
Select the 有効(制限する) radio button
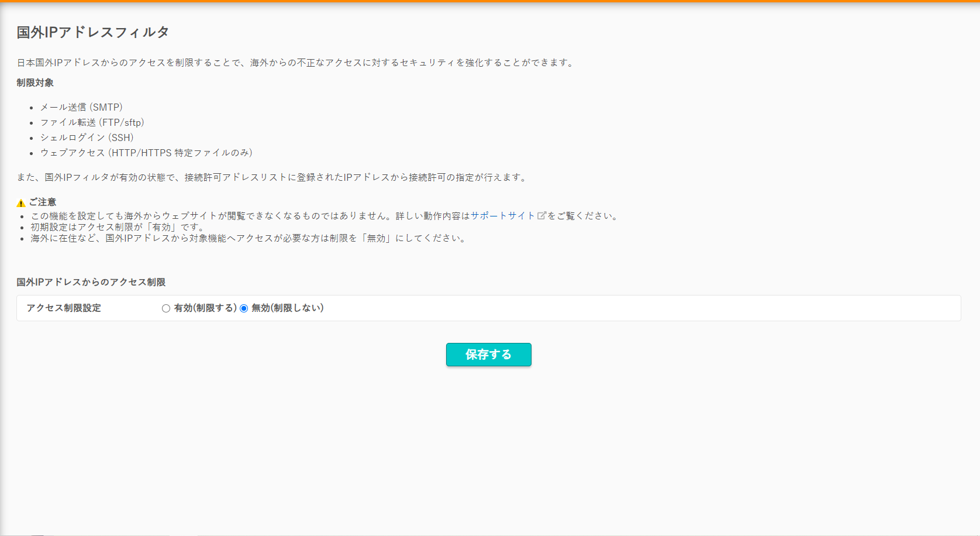pos(166,308)
